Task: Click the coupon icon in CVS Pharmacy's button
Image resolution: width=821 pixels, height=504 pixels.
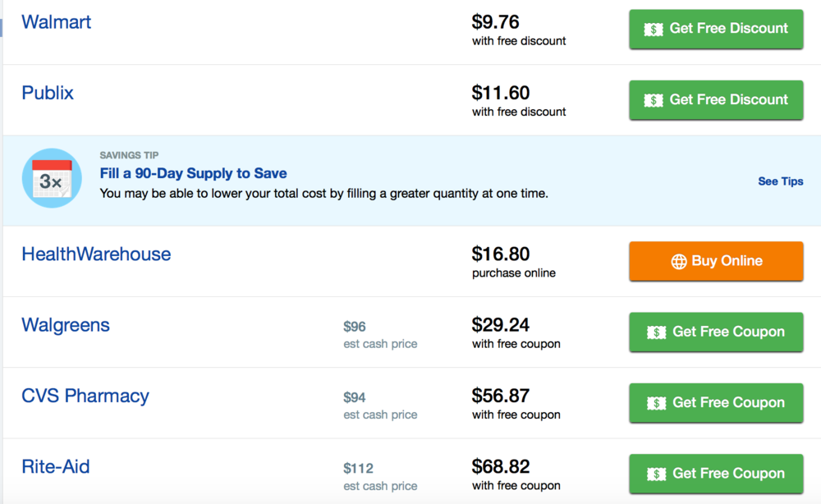Action: coord(656,403)
